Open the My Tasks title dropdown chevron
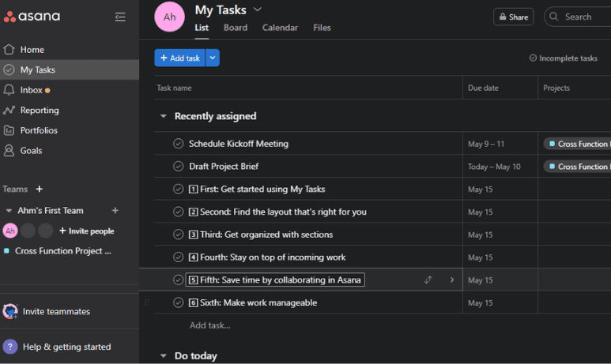Image resolution: width=611 pixels, height=364 pixels. point(258,9)
